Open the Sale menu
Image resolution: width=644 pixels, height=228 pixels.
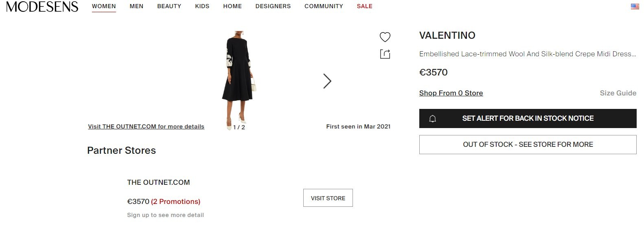(x=364, y=6)
